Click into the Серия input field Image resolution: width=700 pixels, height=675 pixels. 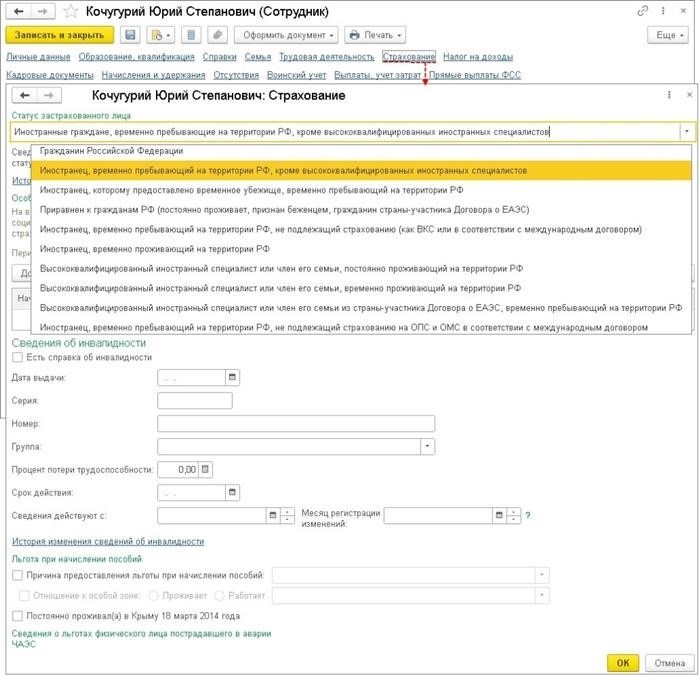pos(195,400)
